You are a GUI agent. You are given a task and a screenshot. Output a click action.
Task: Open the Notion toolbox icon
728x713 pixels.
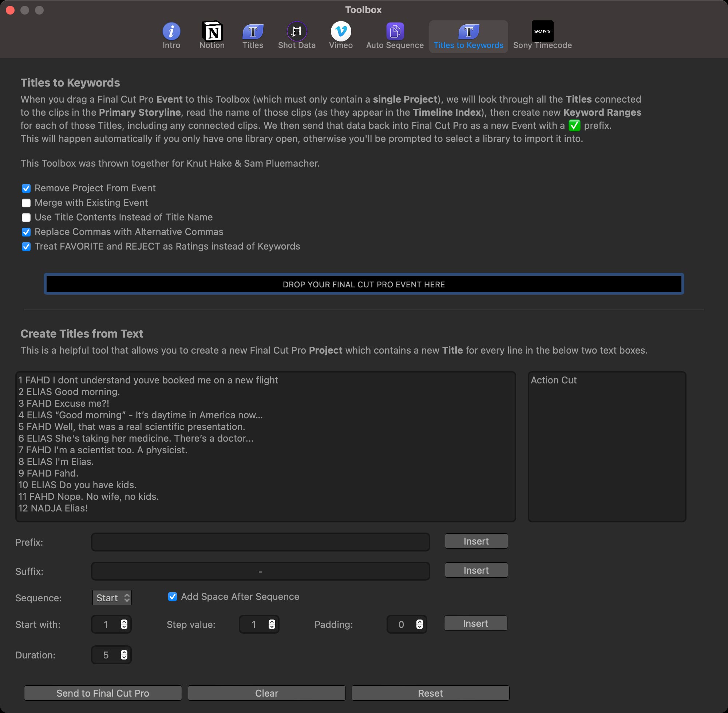[x=212, y=31]
